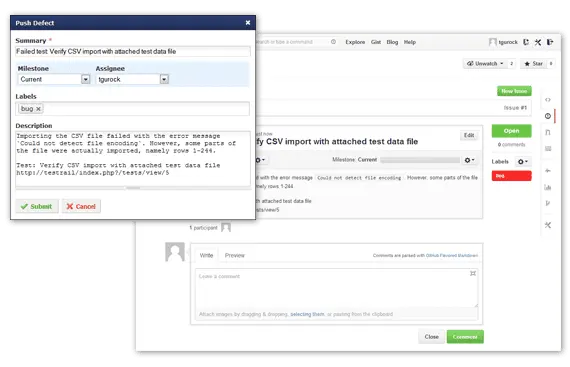Focus the Summary input field
This screenshot has width=570, height=367.
pyautogui.click(x=133, y=51)
